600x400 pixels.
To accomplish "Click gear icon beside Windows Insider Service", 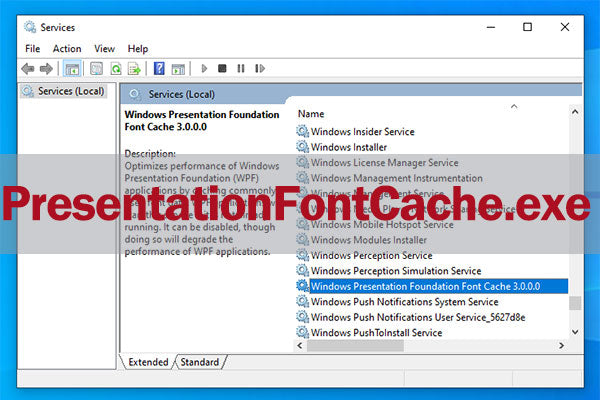I will [x=302, y=131].
